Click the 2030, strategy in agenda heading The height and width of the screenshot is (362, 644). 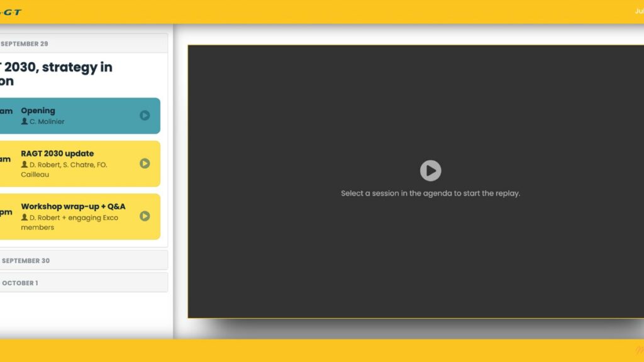[x=56, y=74]
